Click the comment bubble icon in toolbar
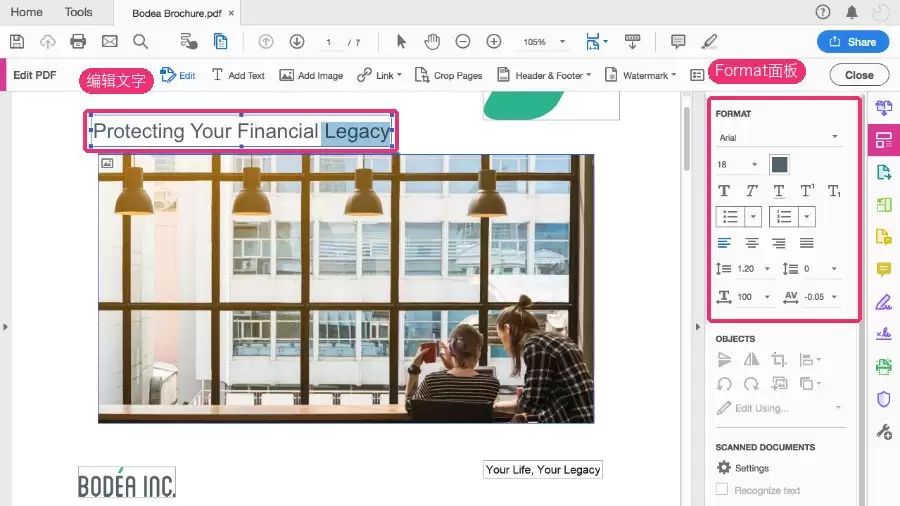Screen dimensions: 900x506 pos(678,41)
